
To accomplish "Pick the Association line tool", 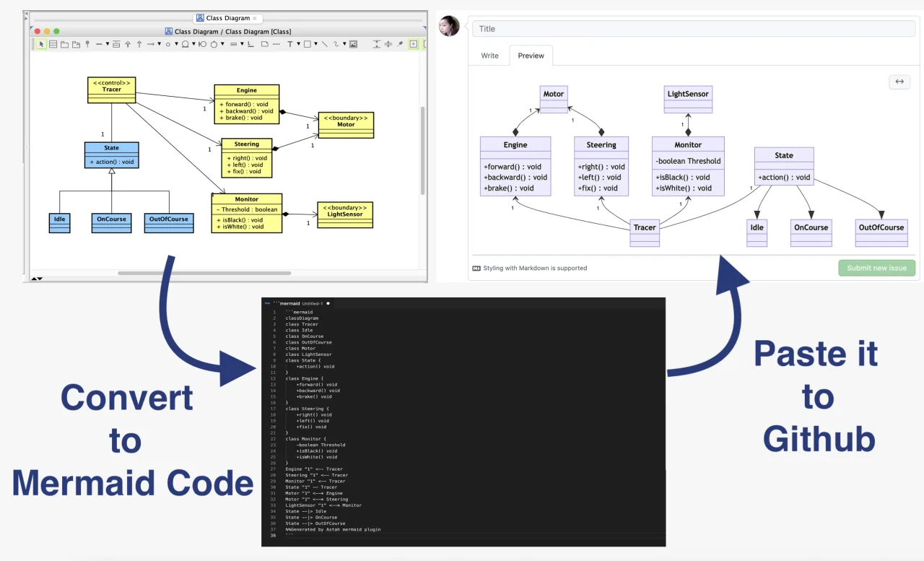I will pos(99,44).
